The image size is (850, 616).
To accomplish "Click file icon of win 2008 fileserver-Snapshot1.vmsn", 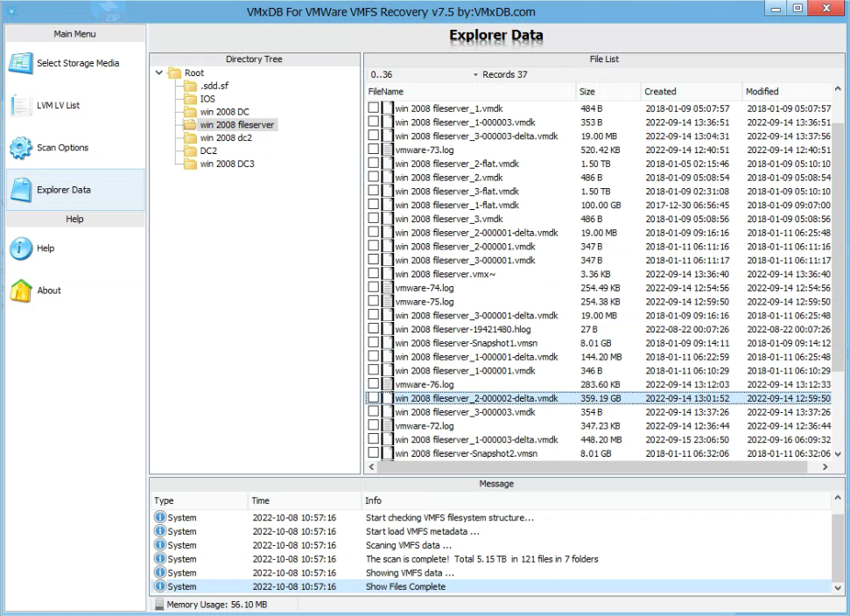I will pyautogui.click(x=387, y=343).
